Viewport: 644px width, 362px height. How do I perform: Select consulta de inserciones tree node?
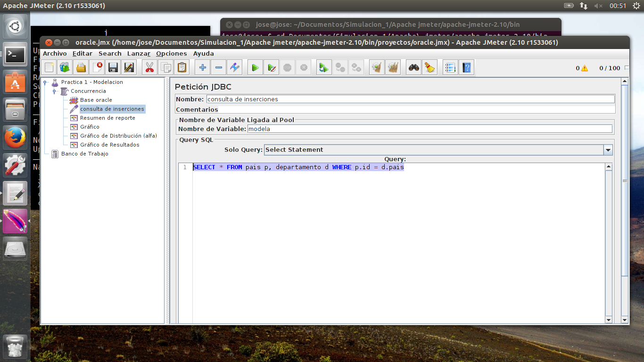point(112,109)
